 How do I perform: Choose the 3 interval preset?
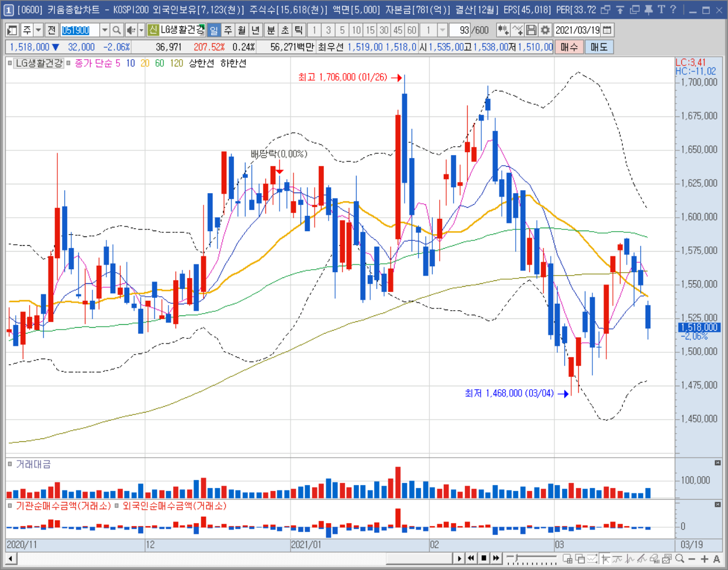(x=328, y=30)
